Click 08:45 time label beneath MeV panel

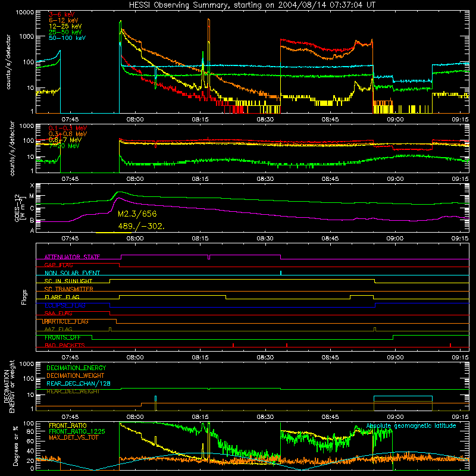pos(330,179)
